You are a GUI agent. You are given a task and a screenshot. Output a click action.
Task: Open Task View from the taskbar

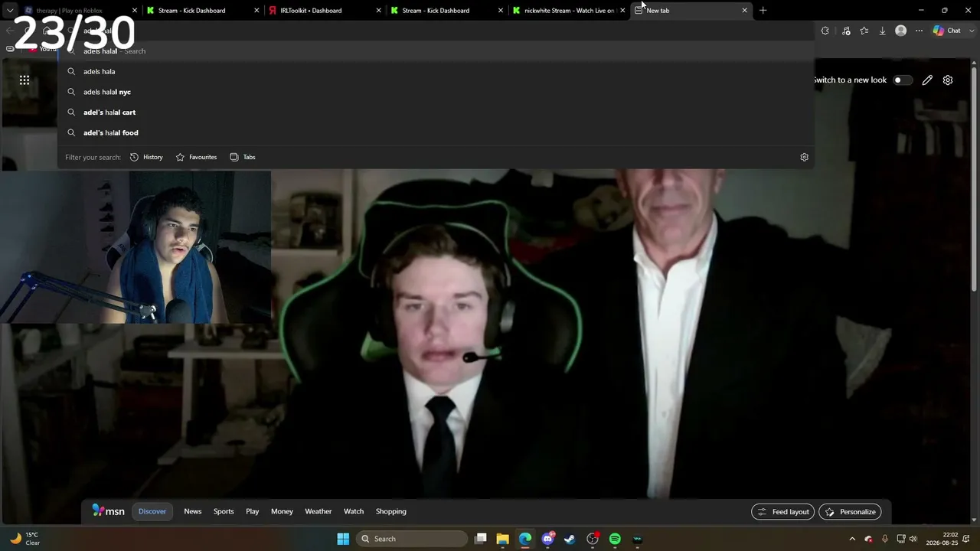click(481, 539)
